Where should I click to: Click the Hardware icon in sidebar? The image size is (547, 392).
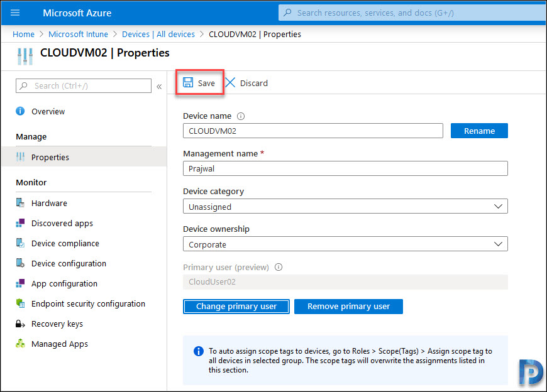click(x=20, y=203)
